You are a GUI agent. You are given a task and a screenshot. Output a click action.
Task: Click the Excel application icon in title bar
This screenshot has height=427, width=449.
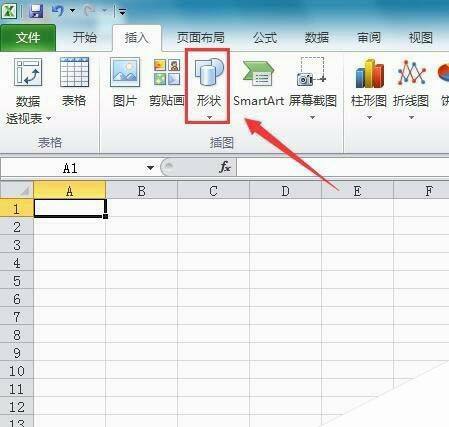[x=9, y=11]
